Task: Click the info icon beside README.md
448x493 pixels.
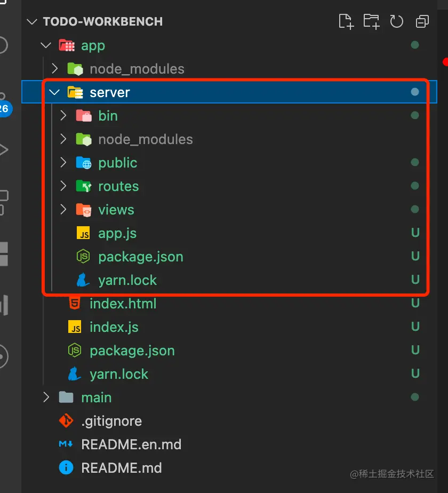Action: coord(66,468)
